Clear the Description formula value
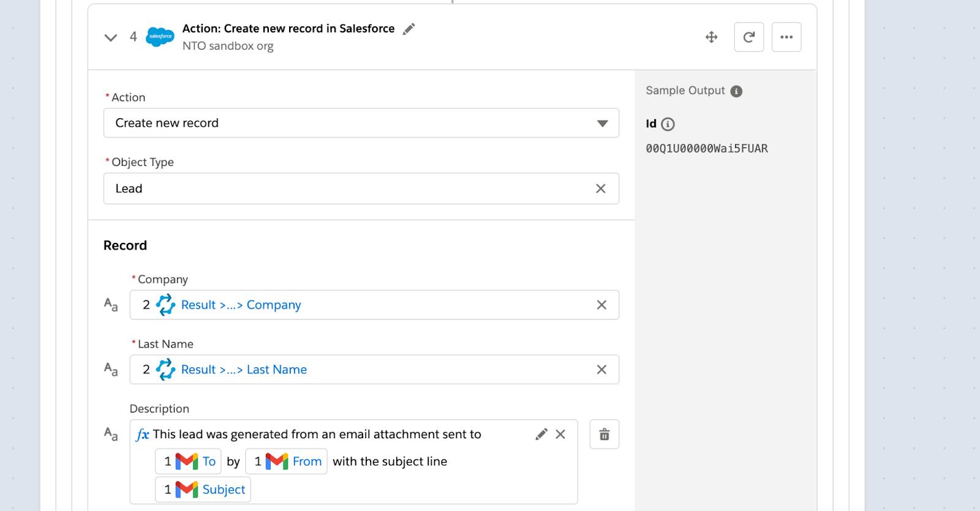This screenshot has height=511, width=980. tap(560, 435)
